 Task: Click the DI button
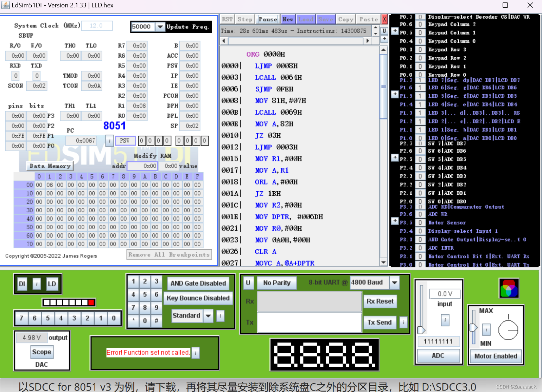pos(22,284)
